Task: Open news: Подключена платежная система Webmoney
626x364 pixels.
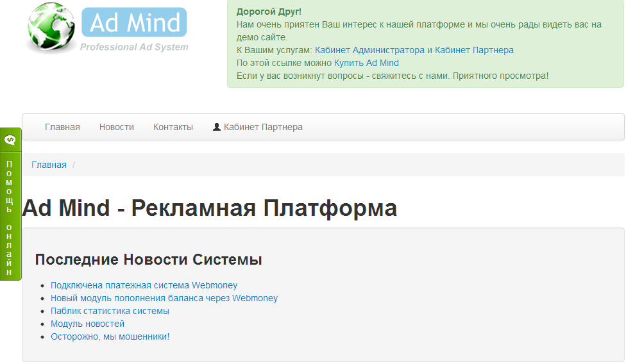Action: click(144, 285)
